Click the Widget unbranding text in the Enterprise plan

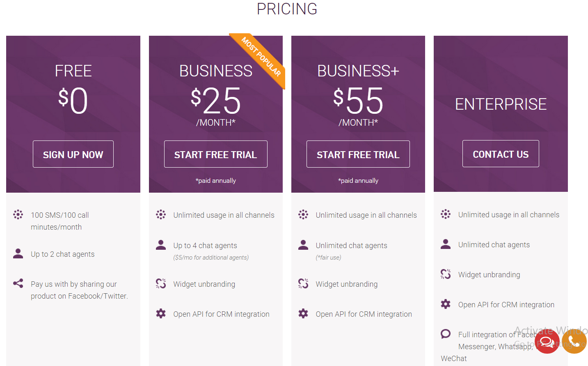(x=489, y=274)
